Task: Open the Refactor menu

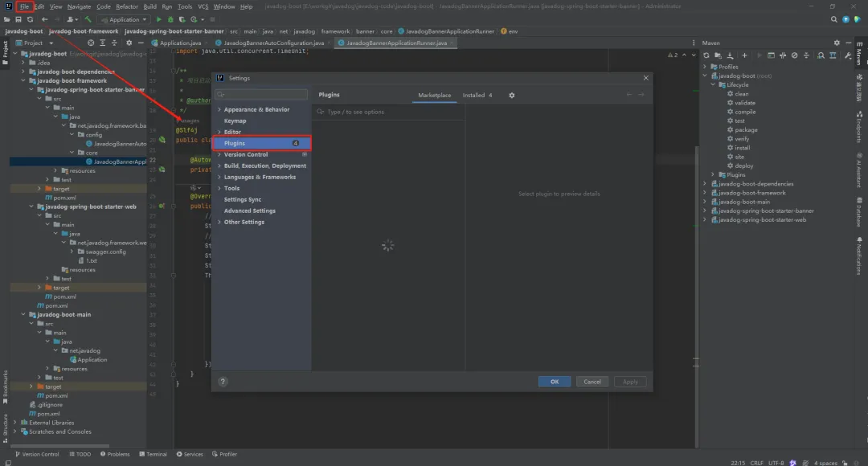Action: [127, 6]
